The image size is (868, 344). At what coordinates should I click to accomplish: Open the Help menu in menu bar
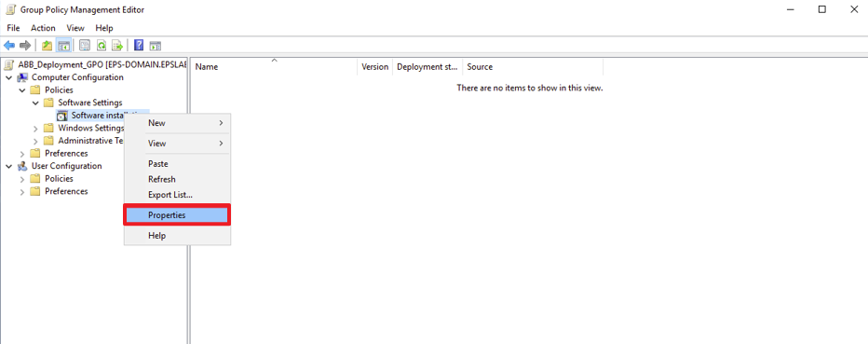(104, 28)
